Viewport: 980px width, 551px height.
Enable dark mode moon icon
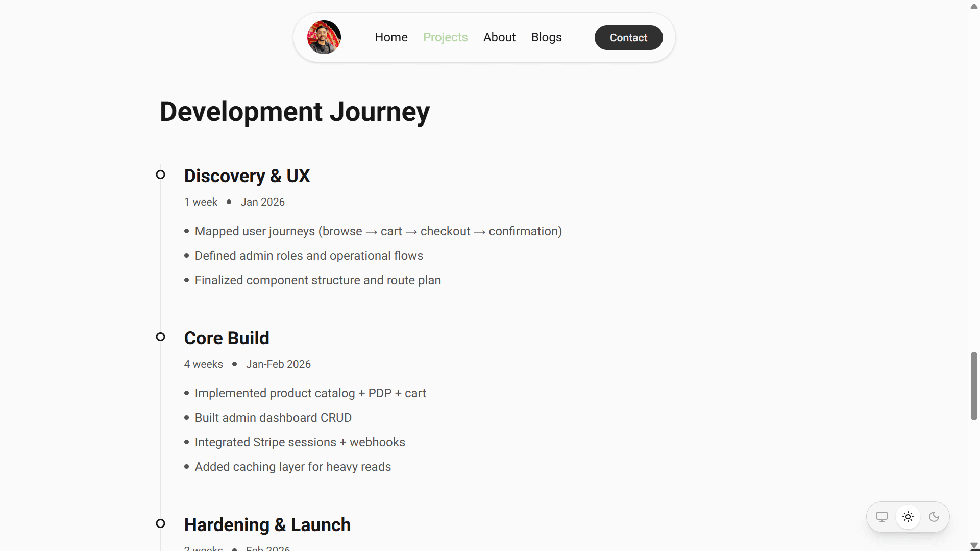tap(934, 517)
